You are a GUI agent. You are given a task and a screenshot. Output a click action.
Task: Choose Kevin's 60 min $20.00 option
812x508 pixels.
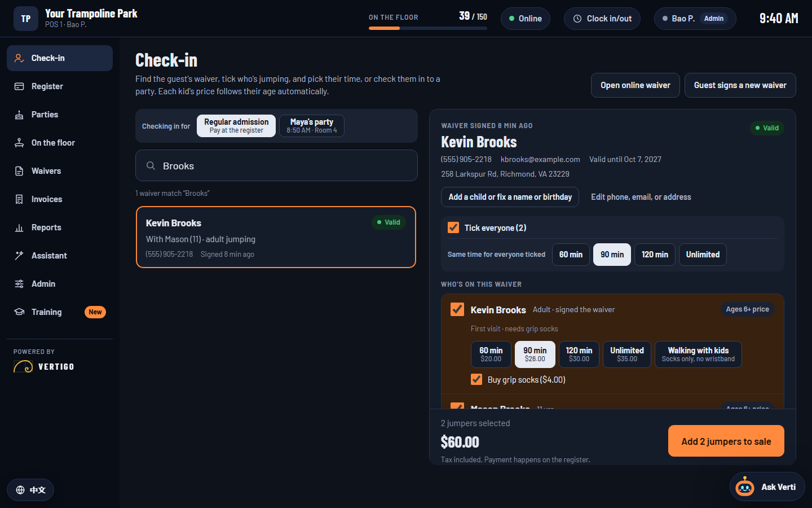tap(491, 354)
